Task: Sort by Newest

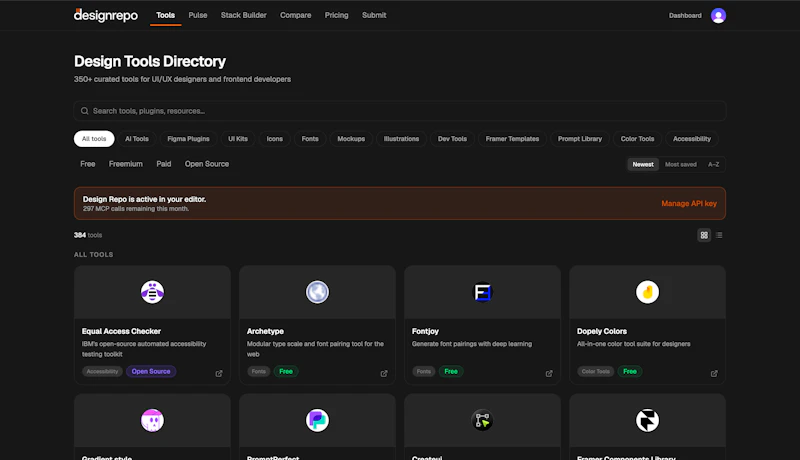Action: [643, 164]
